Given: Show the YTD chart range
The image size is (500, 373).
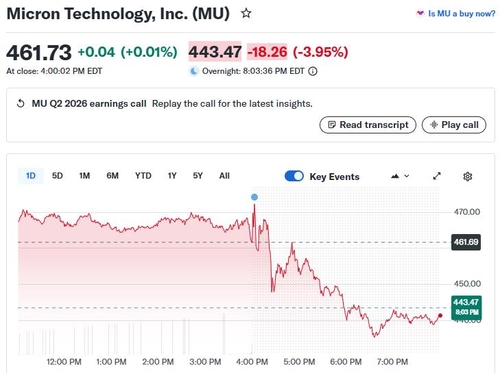Looking at the screenshot, I should coord(143,176).
